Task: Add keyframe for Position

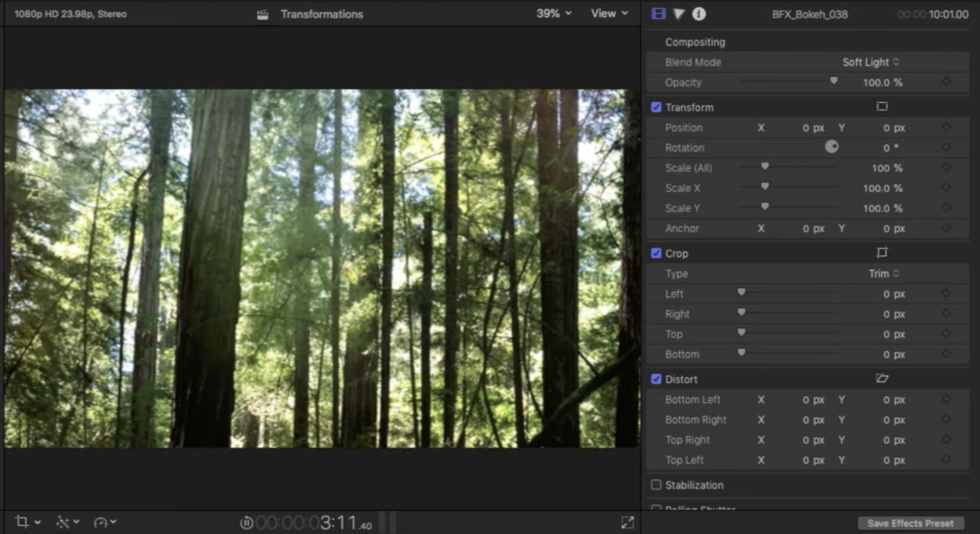Action: (x=947, y=127)
